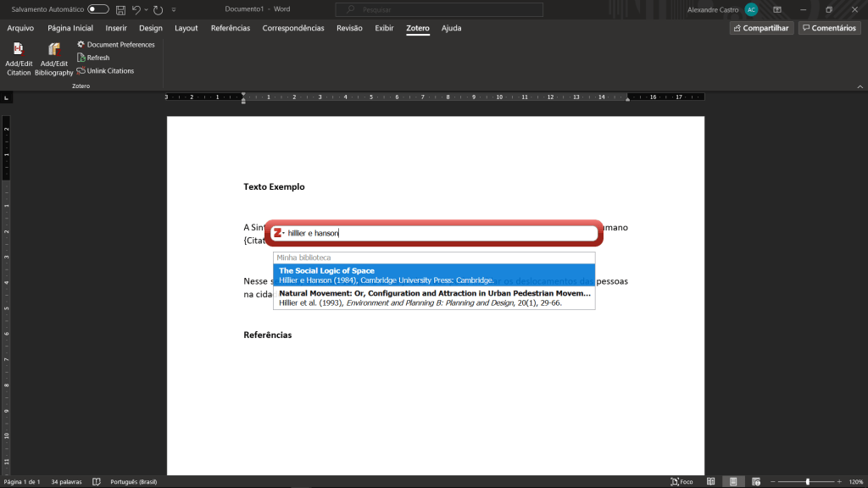Viewport: 868px width, 488px height.
Task: Toggle the Salvamento Automático switch
Action: point(98,9)
